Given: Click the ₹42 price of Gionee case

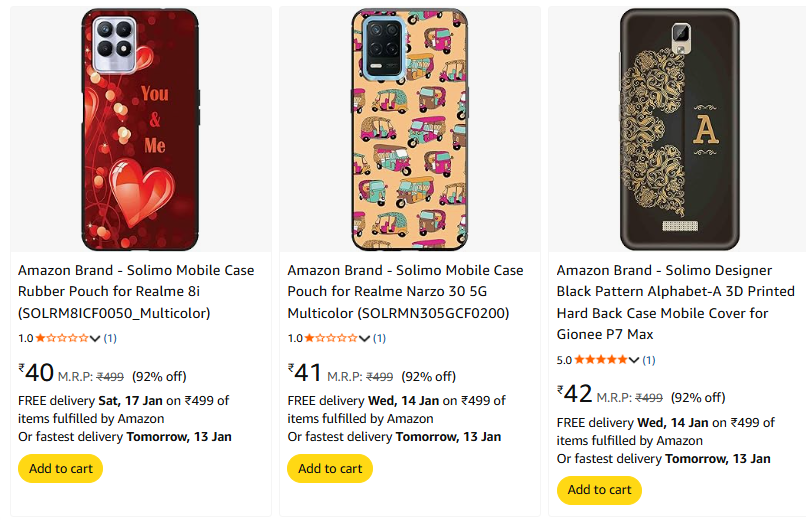Looking at the screenshot, I should pos(576,394).
